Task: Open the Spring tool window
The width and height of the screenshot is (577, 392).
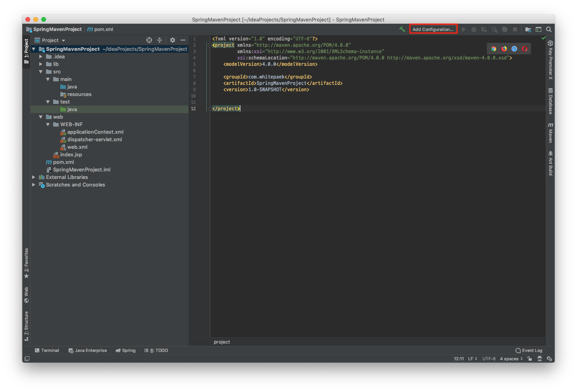Action: point(125,350)
